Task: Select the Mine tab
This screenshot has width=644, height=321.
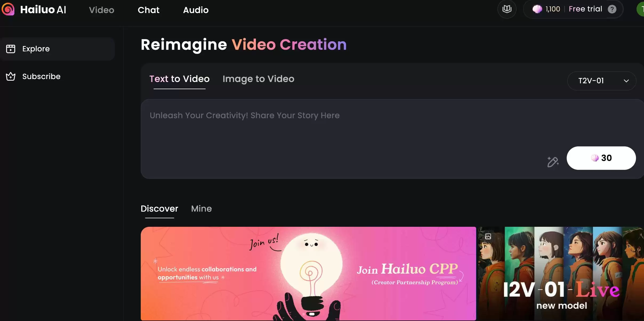Action: [x=202, y=209]
